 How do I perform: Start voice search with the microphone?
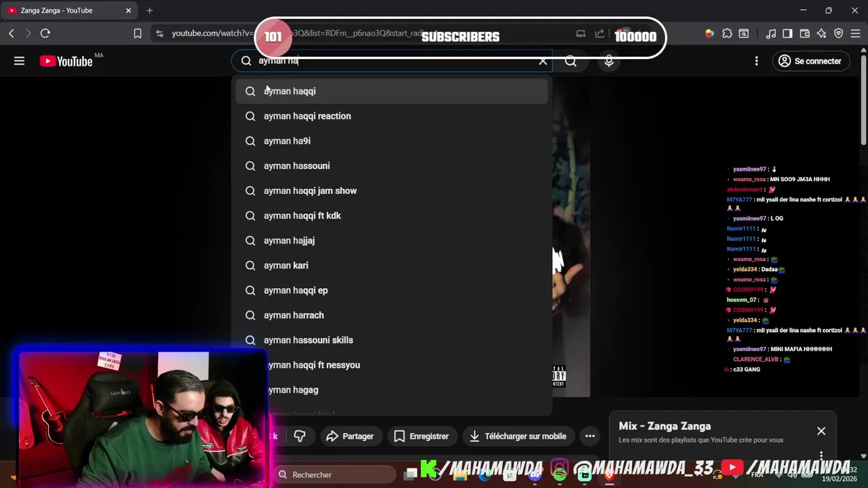coord(609,61)
